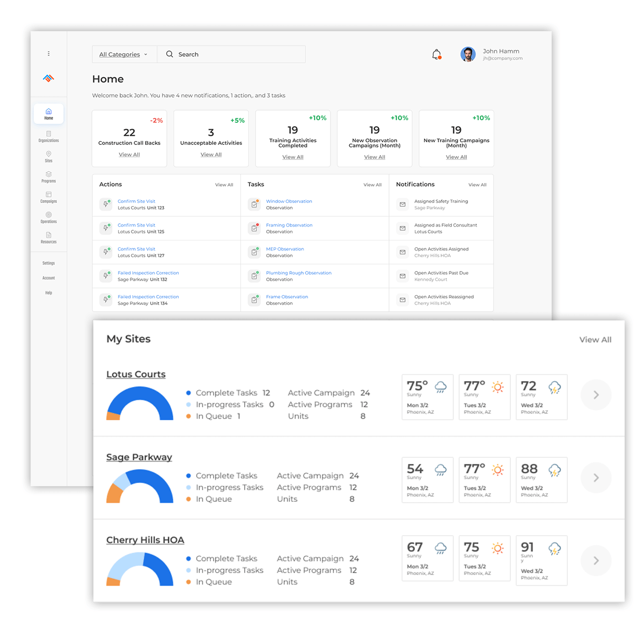The image size is (644, 644).
Task: Open Settings from the sidebar
Action: 48,263
